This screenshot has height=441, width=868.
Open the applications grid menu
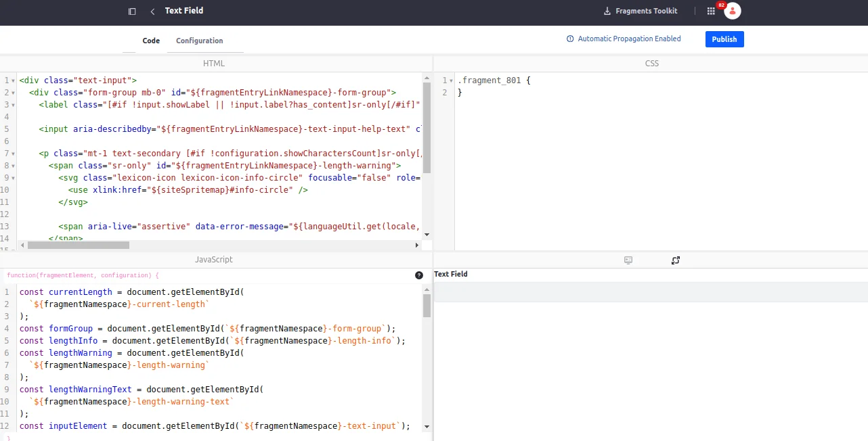[x=711, y=11]
